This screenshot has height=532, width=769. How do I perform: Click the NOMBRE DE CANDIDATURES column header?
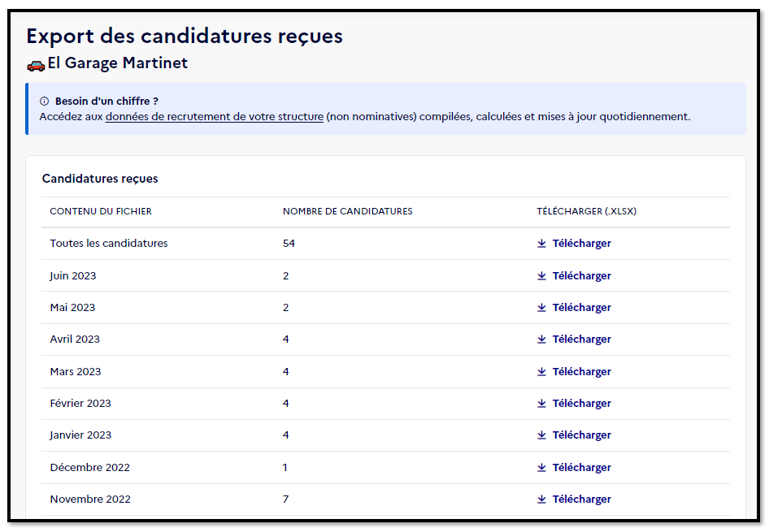coord(347,211)
